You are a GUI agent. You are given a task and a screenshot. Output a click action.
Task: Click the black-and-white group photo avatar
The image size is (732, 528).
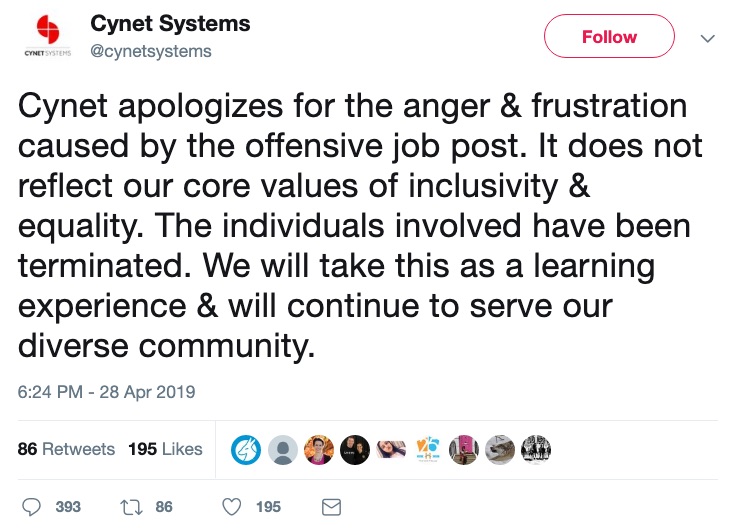point(536,450)
